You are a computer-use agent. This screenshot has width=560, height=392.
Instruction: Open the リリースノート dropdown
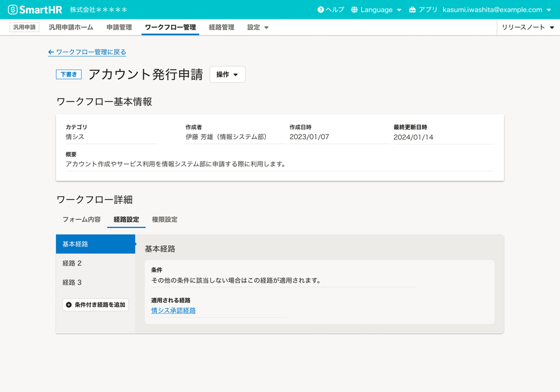click(x=528, y=28)
